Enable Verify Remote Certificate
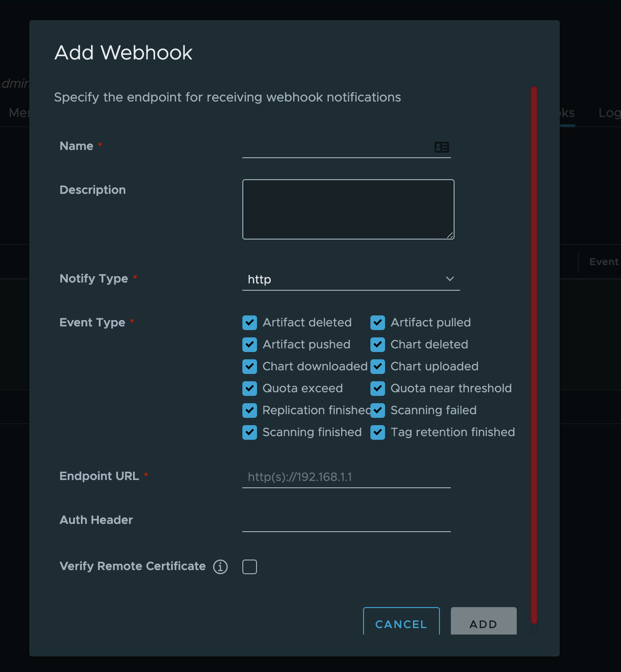The width and height of the screenshot is (621, 672). coord(249,566)
